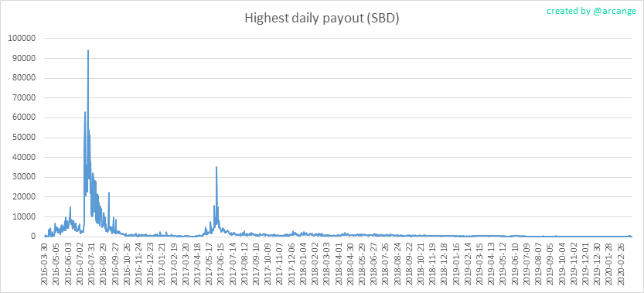Click the x-axis date '2018-11-19'

click(433, 264)
